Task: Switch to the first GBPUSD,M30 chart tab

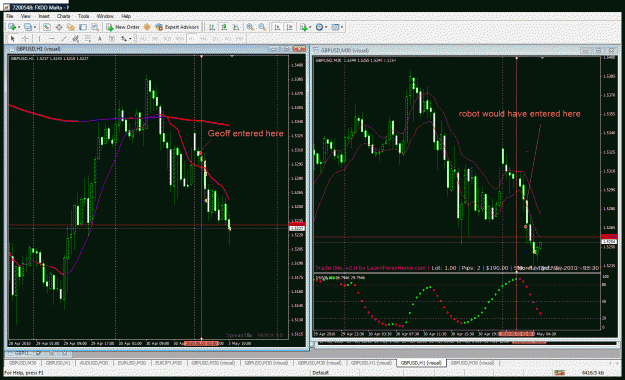Action: point(22,363)
